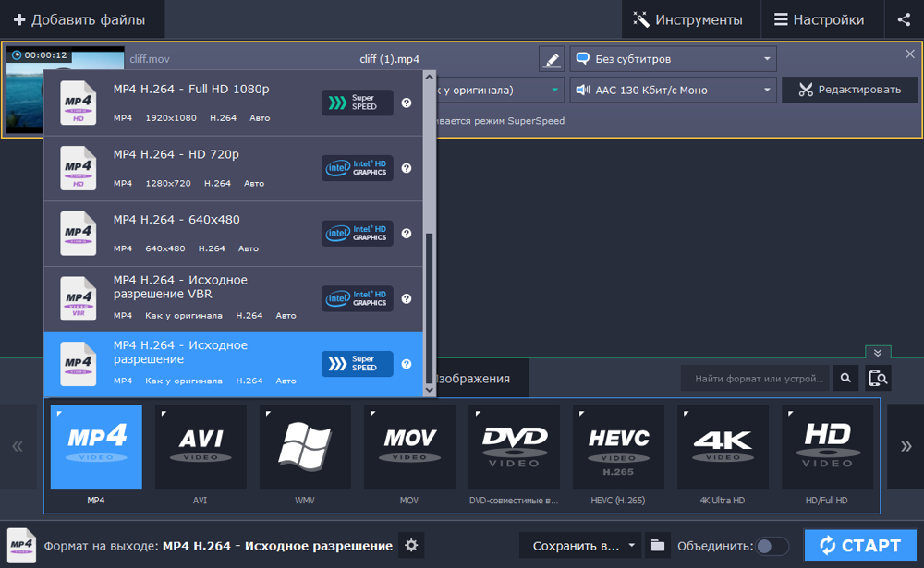Click the device detection icon beside search
Viewport: 924px width, 568px height.
click(878, 378)
